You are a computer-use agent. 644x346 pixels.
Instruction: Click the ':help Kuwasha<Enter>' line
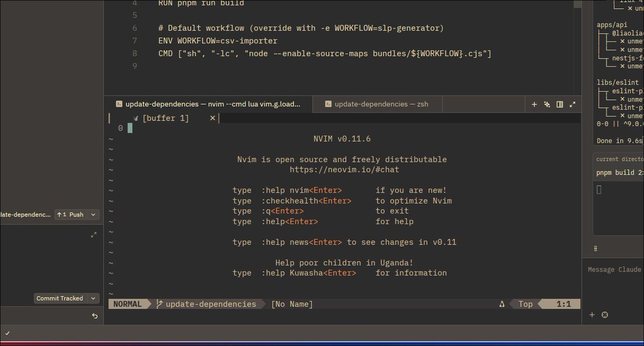339,273
